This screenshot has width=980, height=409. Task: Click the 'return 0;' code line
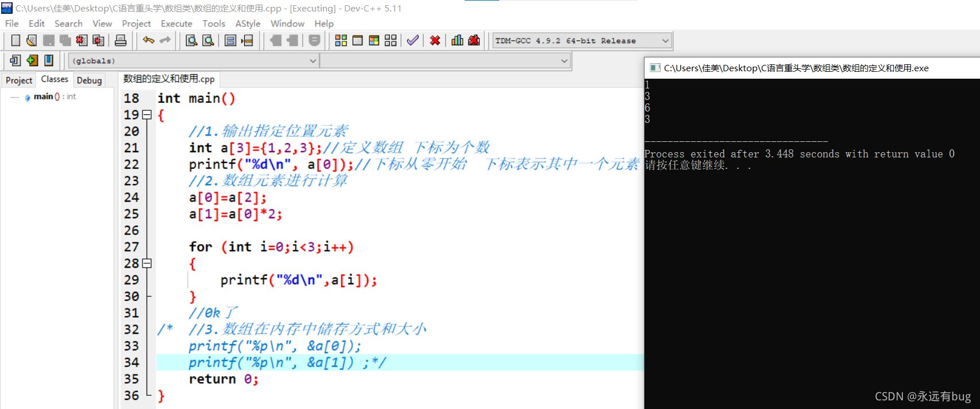pyautogui.click(x=223, y=379)
